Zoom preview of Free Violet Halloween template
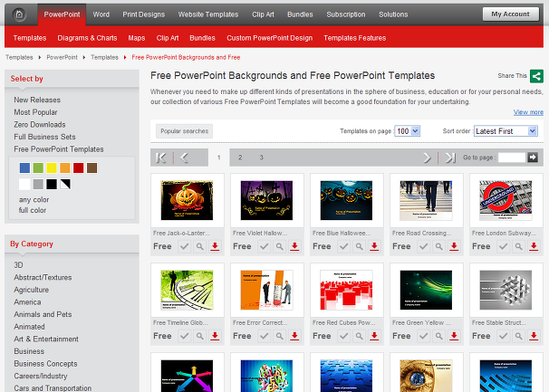Screen dimensions: 549x392 (x=279, y=246)
